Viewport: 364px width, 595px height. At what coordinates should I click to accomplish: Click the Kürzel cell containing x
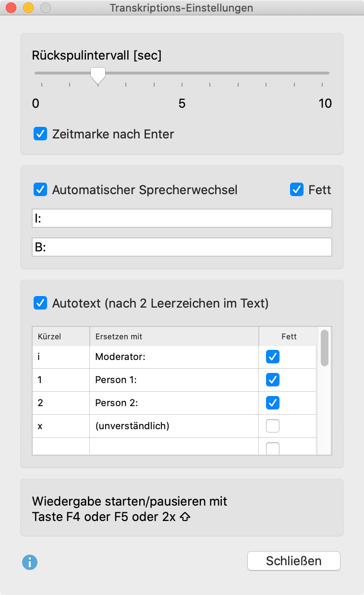click(x=61, y=426)
